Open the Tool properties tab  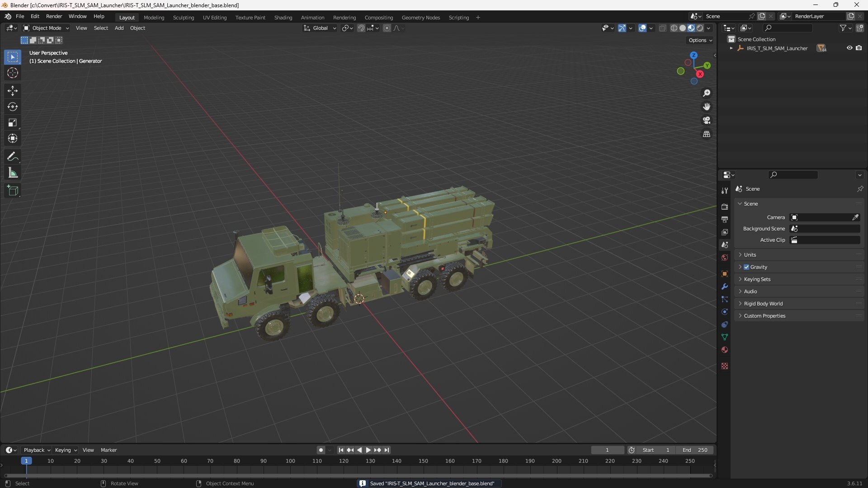pos(725,191)
